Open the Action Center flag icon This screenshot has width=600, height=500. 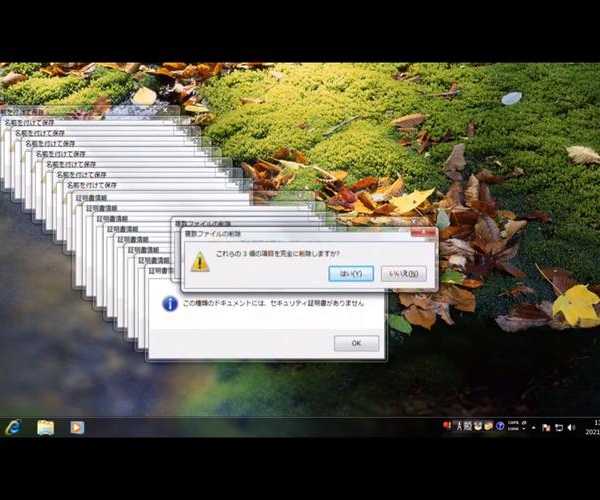(546, 427)
